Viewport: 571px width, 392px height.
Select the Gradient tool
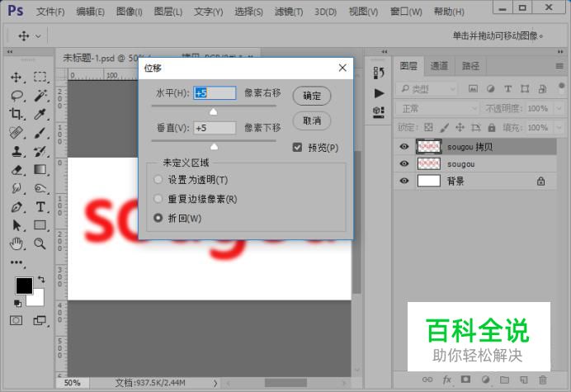point(40,170)
